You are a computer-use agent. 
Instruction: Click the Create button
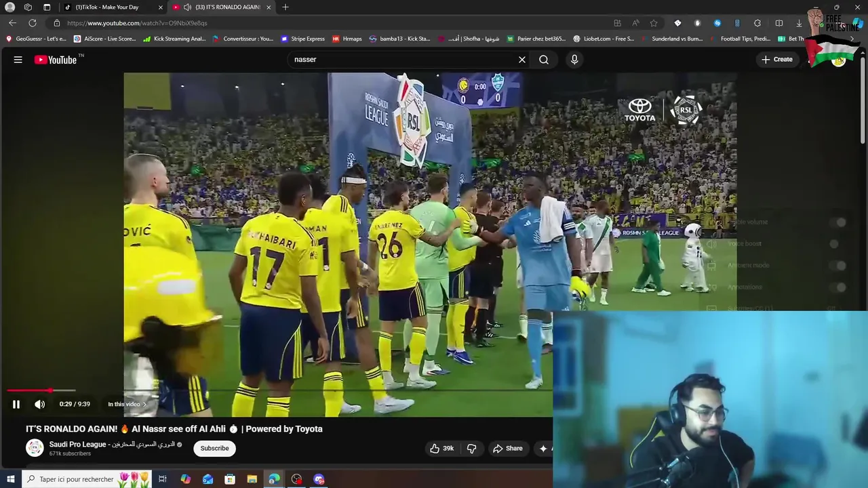pos(777,60)
